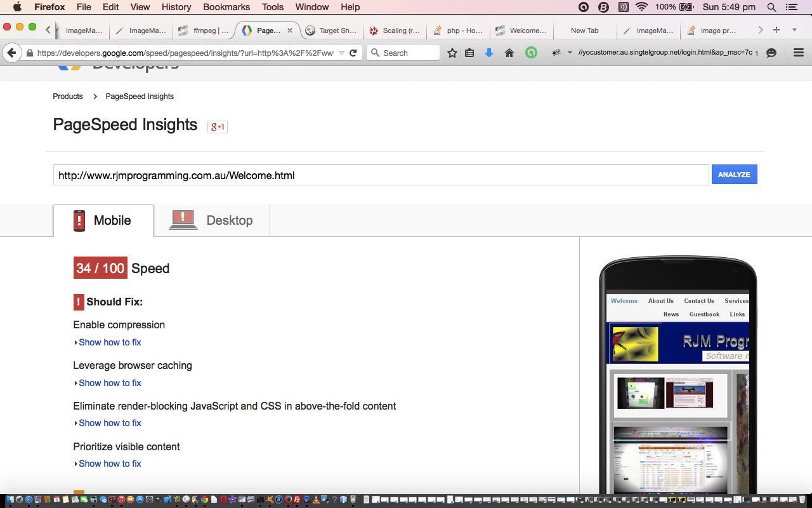Go back with the browser back arrow
This screenshot has height=508, width=812.
click(11, 53)
